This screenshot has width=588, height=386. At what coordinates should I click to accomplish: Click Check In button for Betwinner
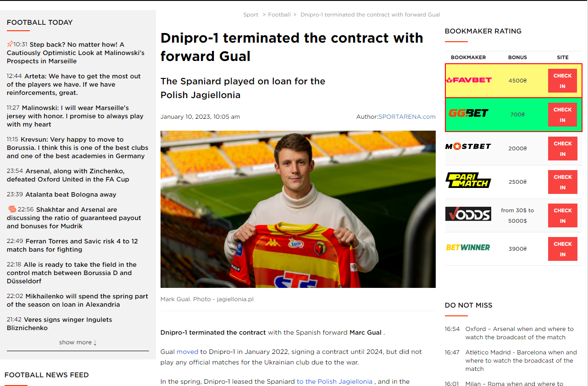click(x=562, y=249)
